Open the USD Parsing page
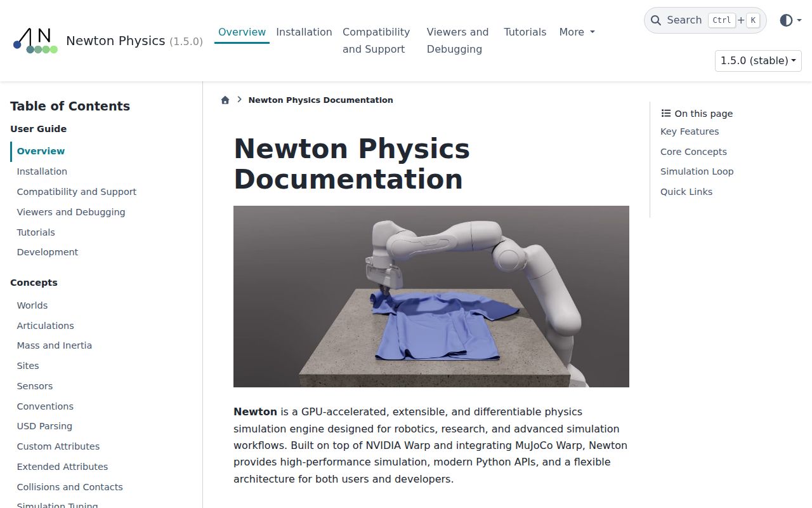 tap(44, 426)
